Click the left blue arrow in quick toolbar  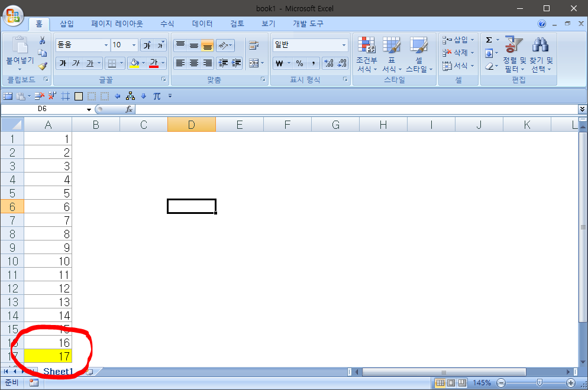(117, 96)
